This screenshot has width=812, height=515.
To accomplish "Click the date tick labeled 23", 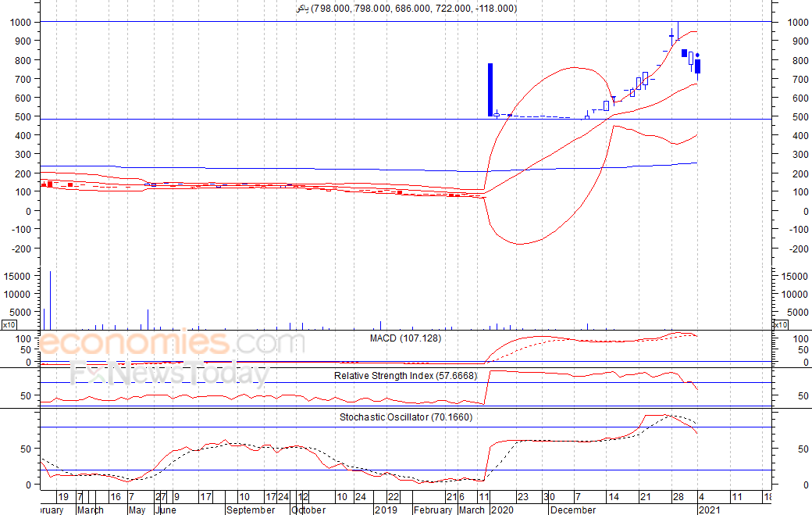I will [523, 497].
